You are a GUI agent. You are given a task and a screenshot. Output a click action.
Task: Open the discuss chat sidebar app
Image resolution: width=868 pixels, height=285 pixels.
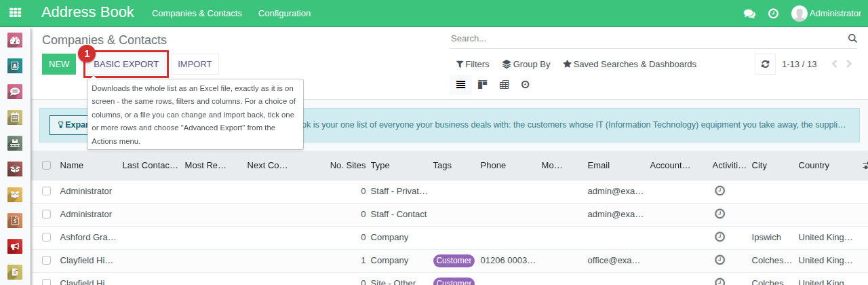pos(15,91)
